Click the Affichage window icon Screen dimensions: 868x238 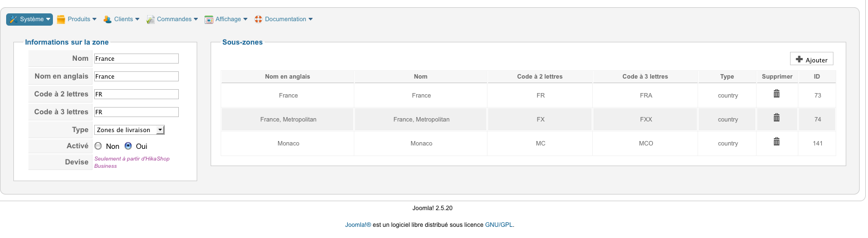209,20
